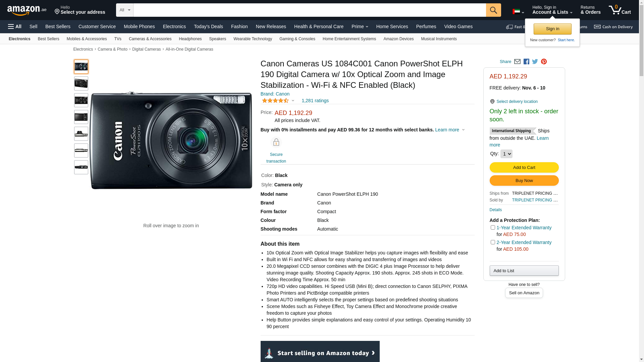Share product on Facebook
644x362 pixels.
point(526,62)
